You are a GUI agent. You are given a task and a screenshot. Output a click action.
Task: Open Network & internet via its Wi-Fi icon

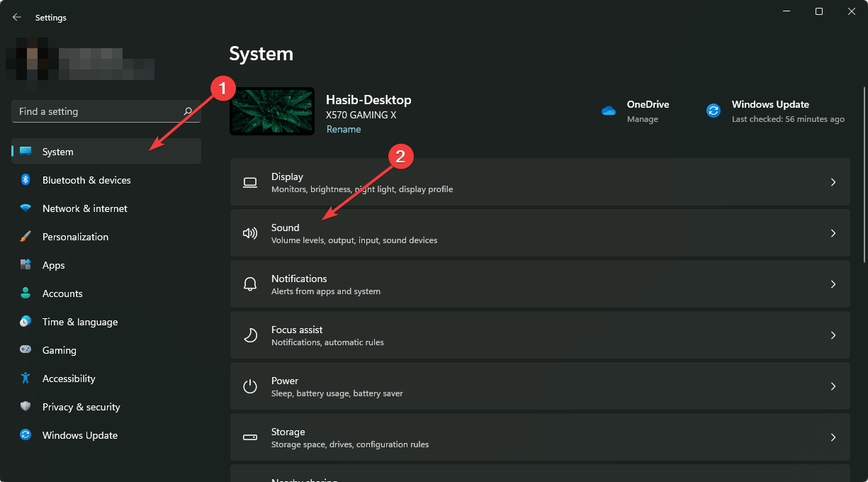click(x=26, y=208)
